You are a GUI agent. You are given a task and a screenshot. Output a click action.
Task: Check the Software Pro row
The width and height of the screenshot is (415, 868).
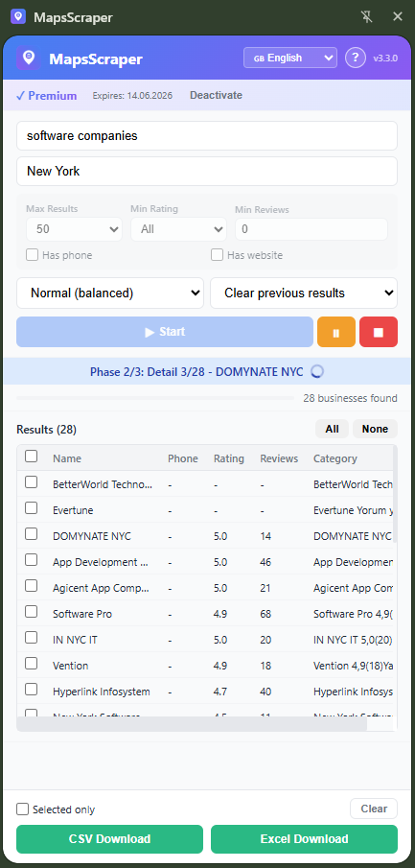pyautogui.click(x=32, y=611)
